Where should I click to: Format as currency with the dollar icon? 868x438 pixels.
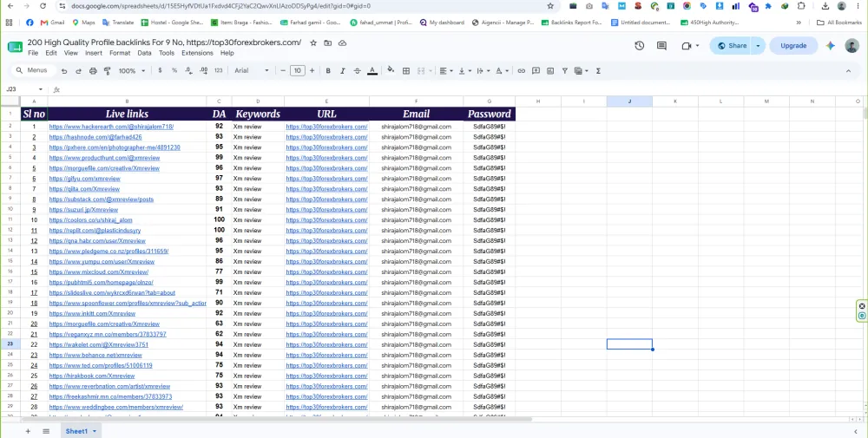pyautogui.click(x=160, y=71)
